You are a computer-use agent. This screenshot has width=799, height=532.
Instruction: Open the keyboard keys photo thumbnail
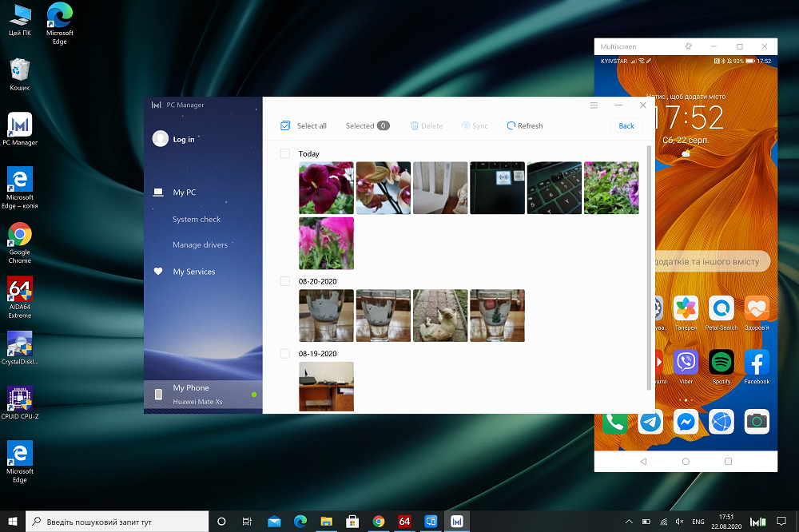(555, 188)
